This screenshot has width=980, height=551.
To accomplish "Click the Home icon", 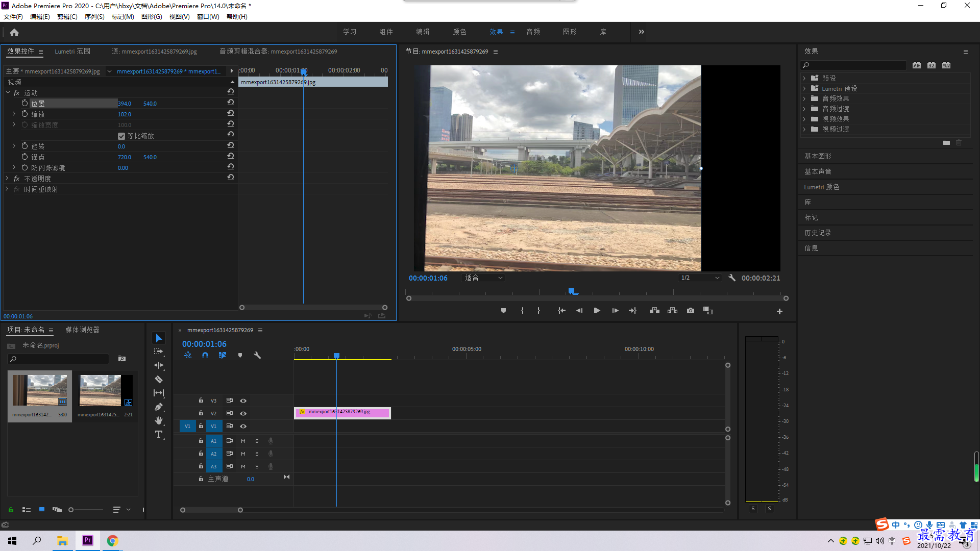I will tap(14, 32).
